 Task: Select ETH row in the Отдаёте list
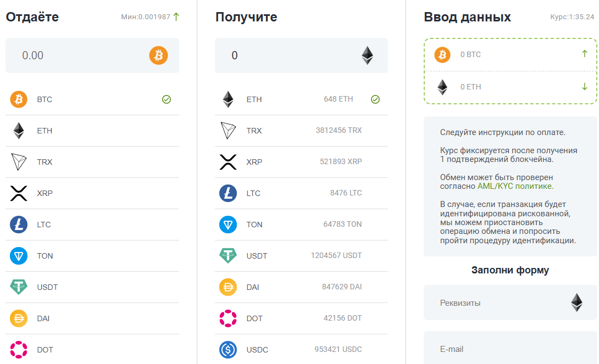(x=92, y=131)
